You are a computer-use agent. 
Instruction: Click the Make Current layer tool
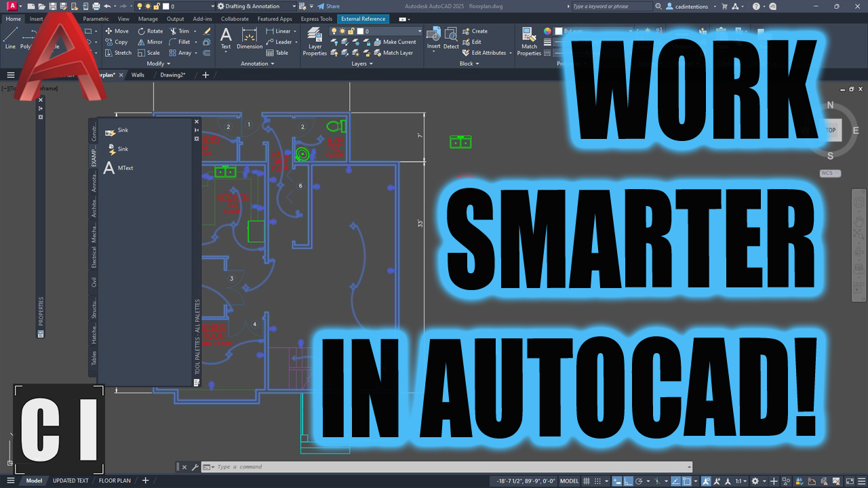click(394, 42)
